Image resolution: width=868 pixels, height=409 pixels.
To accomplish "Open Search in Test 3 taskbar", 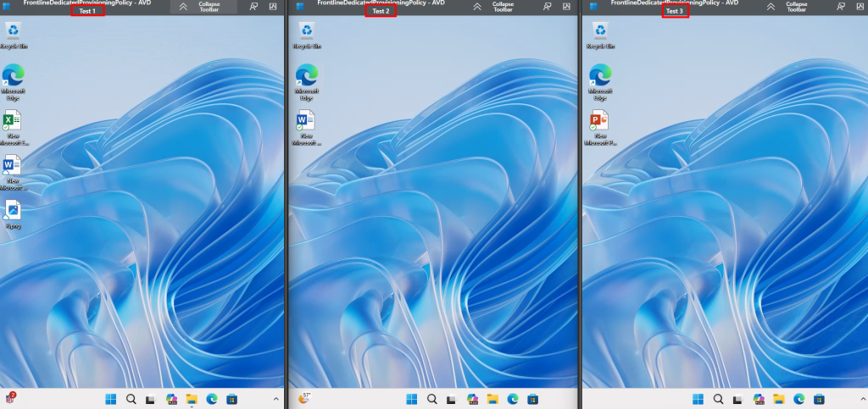I will 719,399.
